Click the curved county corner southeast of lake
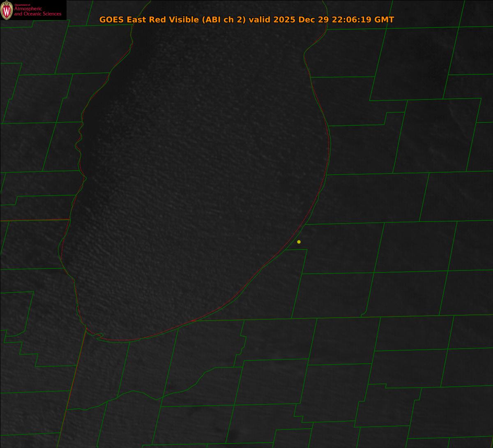This screenshot has width=493, height=448. click(363, 315)
